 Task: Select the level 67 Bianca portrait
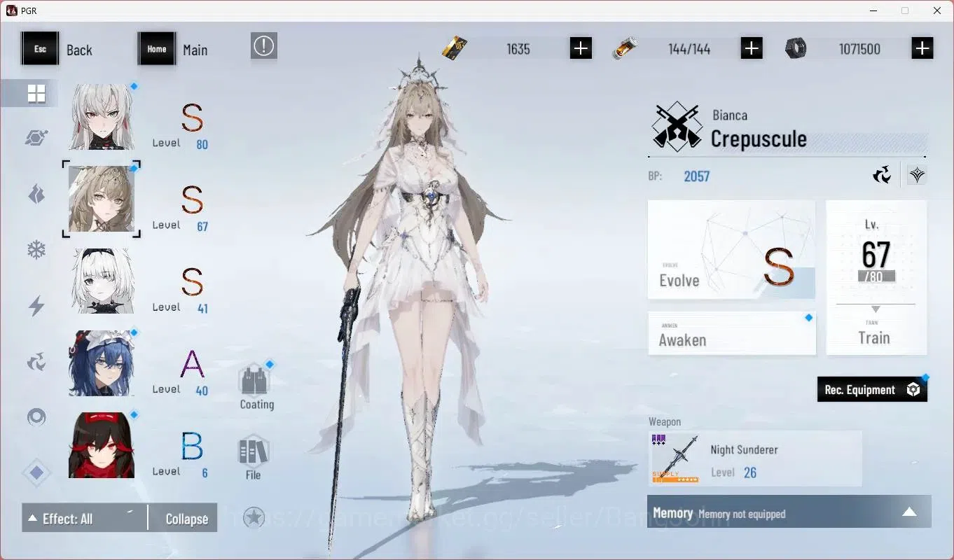coord(102,199)
